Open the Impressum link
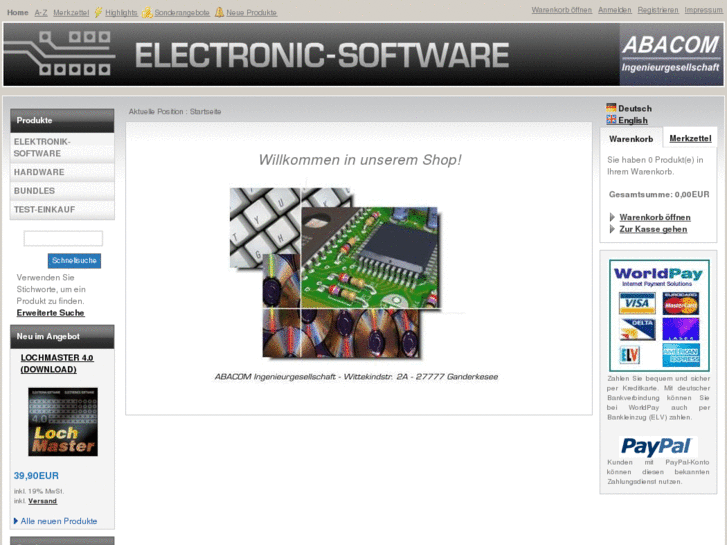727x545 pixels. click(703, 10)
